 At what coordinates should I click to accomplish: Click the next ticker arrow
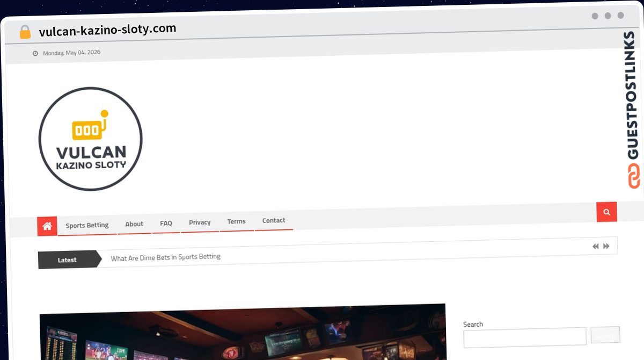(606, 246)
